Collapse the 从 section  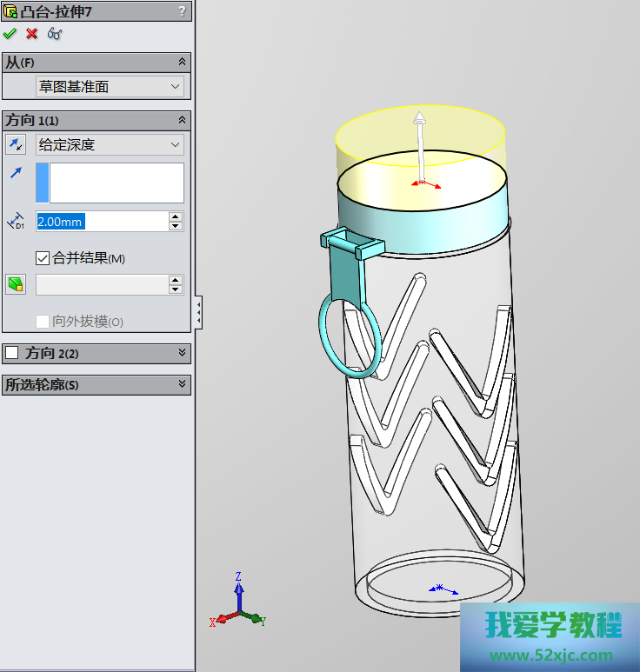(x=182, y=62)
